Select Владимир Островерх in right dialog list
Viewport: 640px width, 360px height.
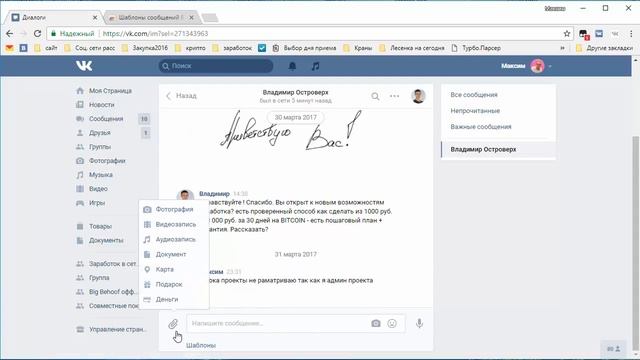(498, 149)
